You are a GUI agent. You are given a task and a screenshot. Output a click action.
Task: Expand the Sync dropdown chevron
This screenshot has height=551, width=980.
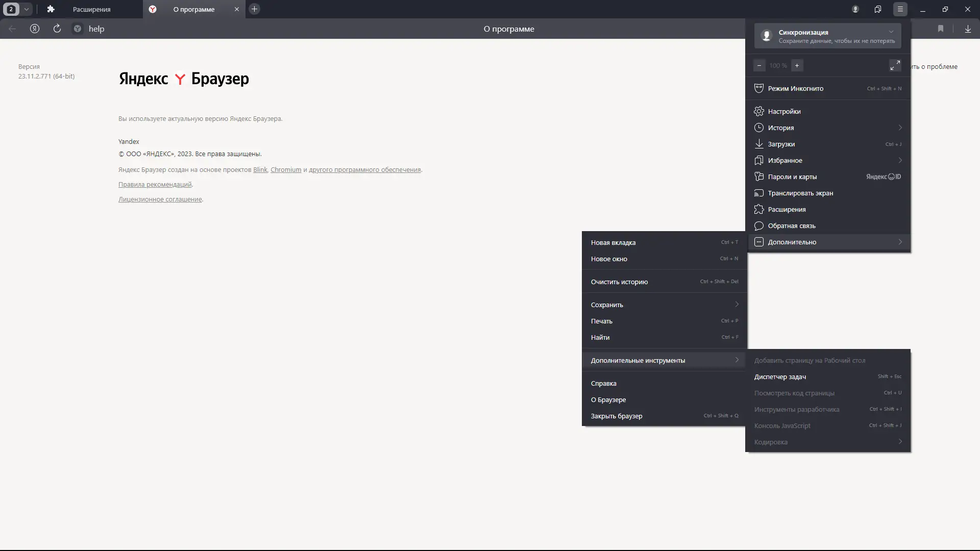[x=891, y=32]
